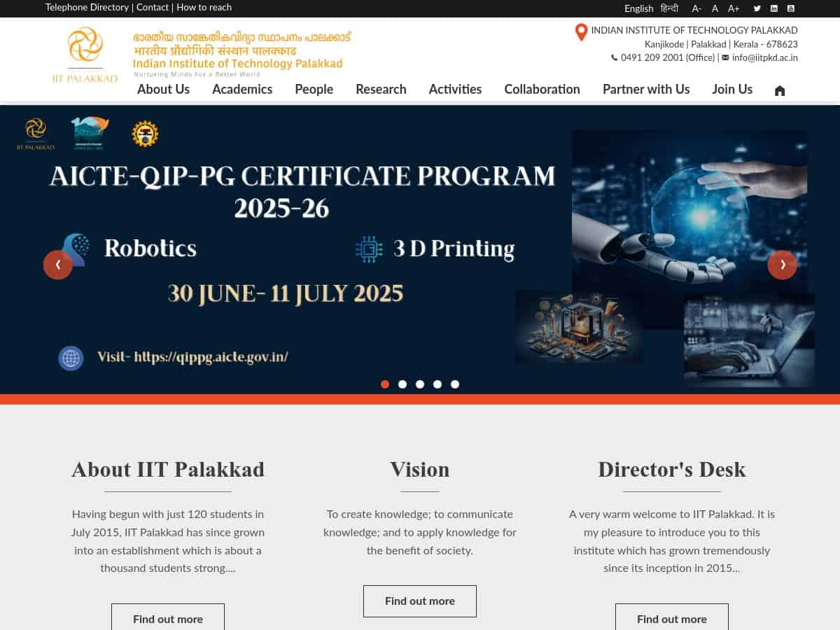840x630 pixels.
Task: Click the Kanjikode Palakkad Kerala address line
Action: click(721, 44)
